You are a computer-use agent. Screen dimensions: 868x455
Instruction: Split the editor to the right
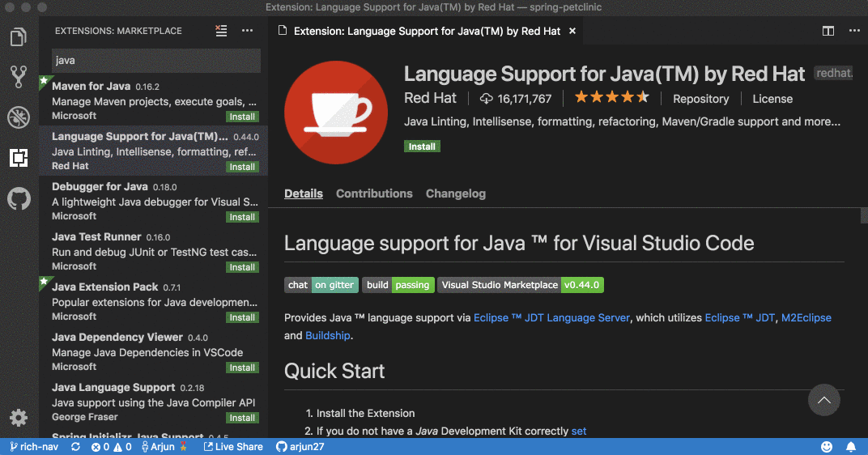pyautogui.click(x=828, y=31)
